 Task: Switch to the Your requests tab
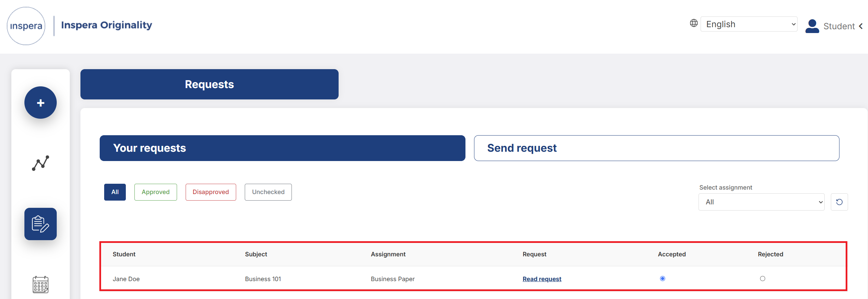coord(282,148)
